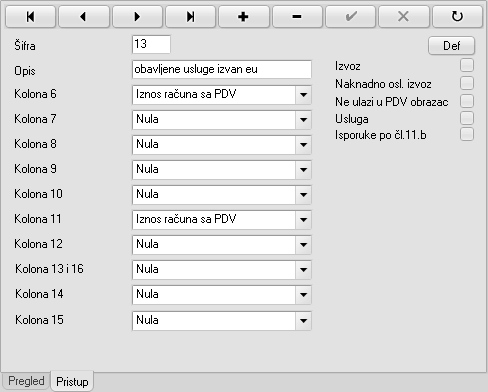The image size is (488, 392).
Task: Open the Kolona 14 dropdown
Action: coord(303,295)
